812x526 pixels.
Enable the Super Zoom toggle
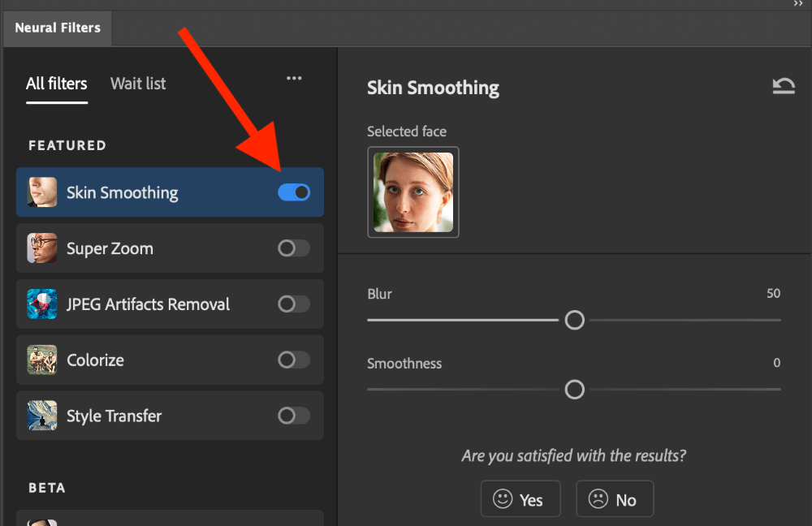click(294, 248)
